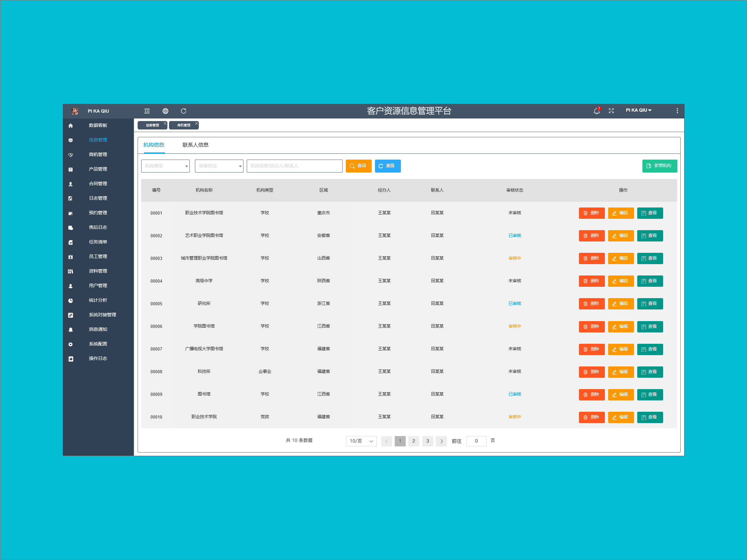Image resolution: width=747 pixels, height=560 pixels.
Task: Expand the 10/页 page size selector
Action: (361, 441)
